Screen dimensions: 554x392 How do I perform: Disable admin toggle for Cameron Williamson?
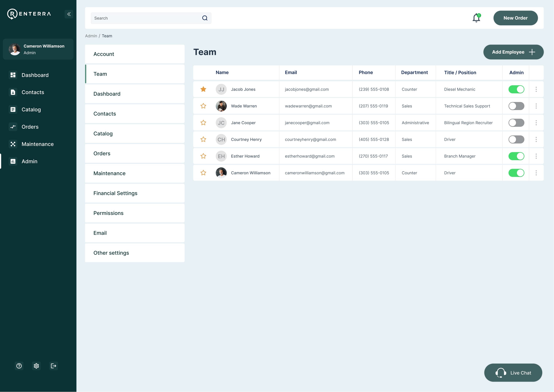click(516, 173)
